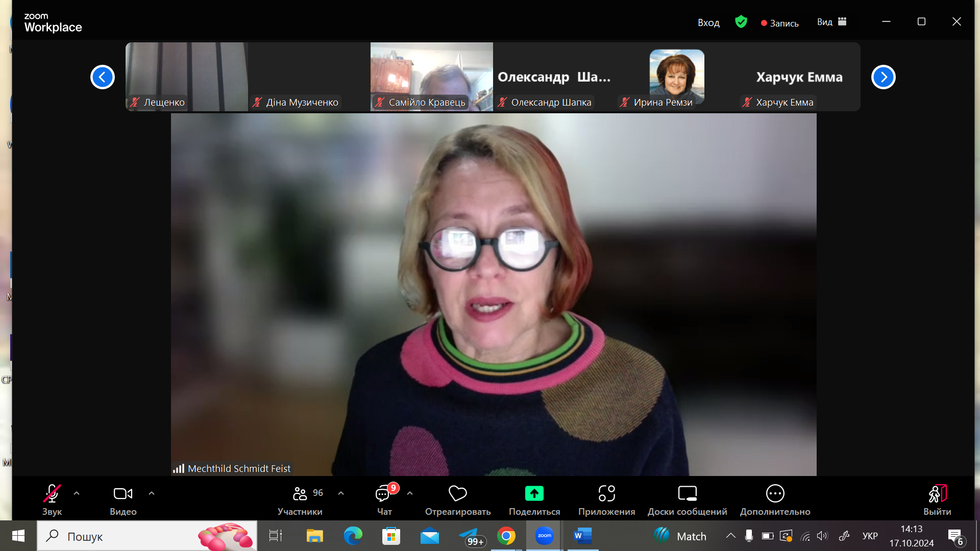Click the green encryption shield icon
The height and width of the screenshot is (551, 980).
click(x=741, y=22)
